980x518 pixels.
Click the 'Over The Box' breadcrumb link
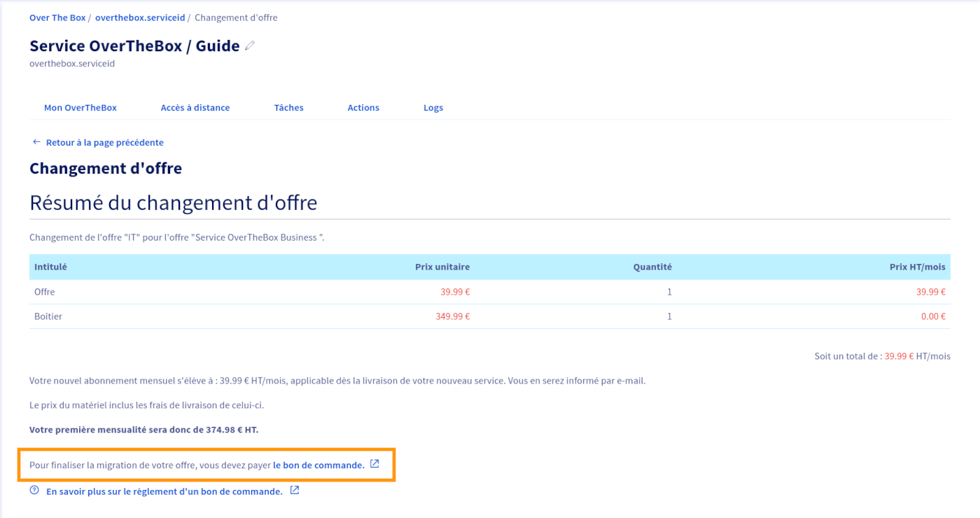click(x=57, y=17)
